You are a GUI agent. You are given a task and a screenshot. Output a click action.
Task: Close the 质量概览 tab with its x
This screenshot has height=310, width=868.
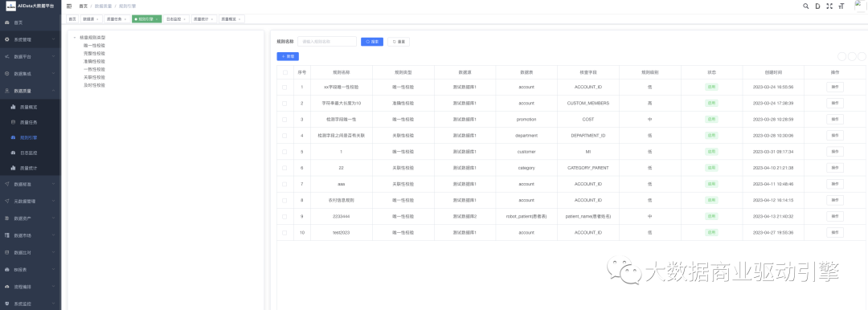(x=240, y=18)
